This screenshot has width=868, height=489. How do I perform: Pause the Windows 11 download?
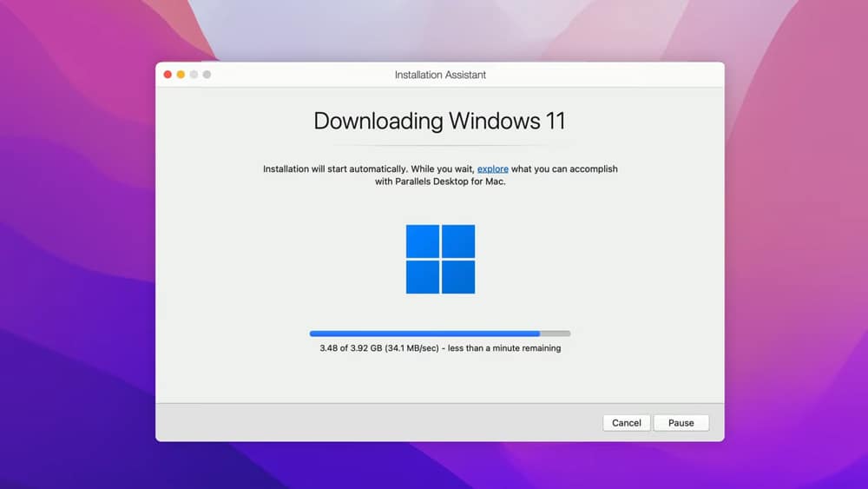tap(681, 423)
